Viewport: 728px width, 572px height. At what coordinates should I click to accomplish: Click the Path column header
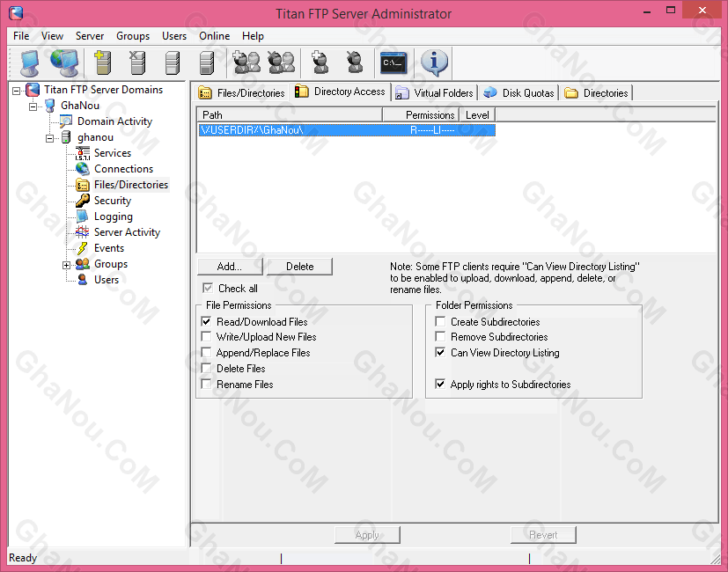tap(290, 114)
